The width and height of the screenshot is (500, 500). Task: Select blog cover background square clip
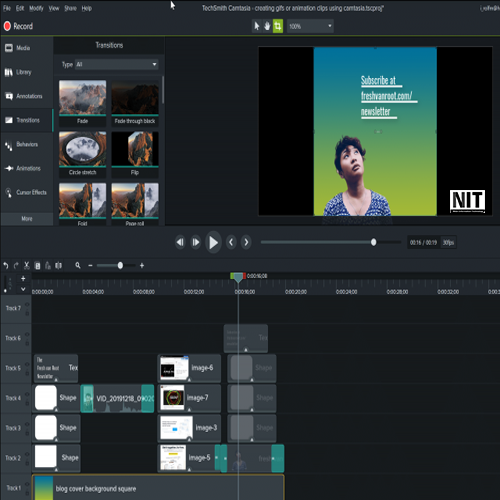158,488
